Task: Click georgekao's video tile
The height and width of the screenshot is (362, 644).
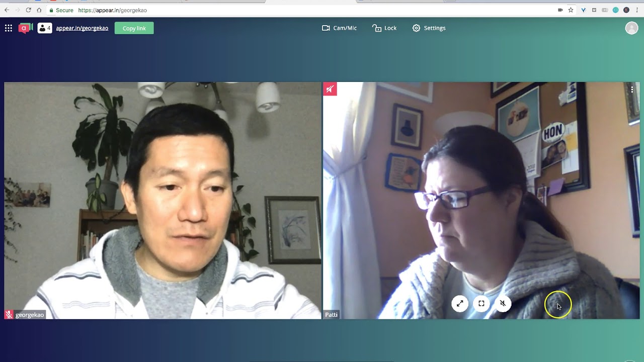Action: (x=163, y=201)
